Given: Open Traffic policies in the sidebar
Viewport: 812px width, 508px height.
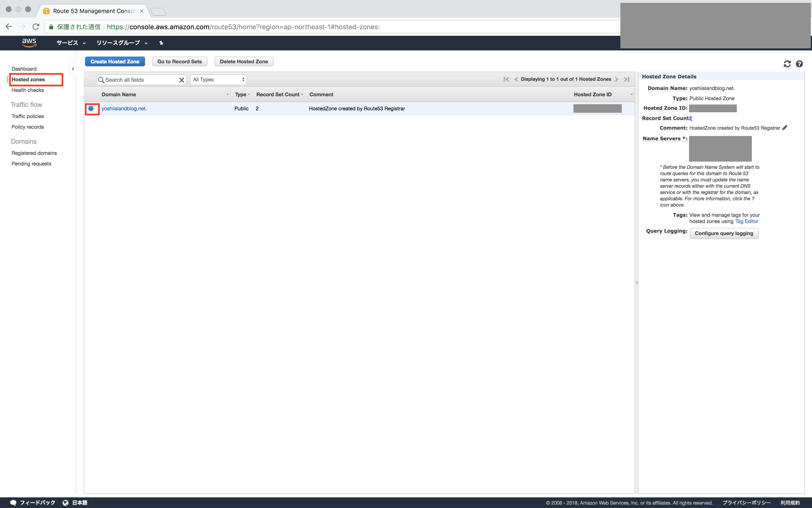Looking at the screenshot, I should coord(28,116).
